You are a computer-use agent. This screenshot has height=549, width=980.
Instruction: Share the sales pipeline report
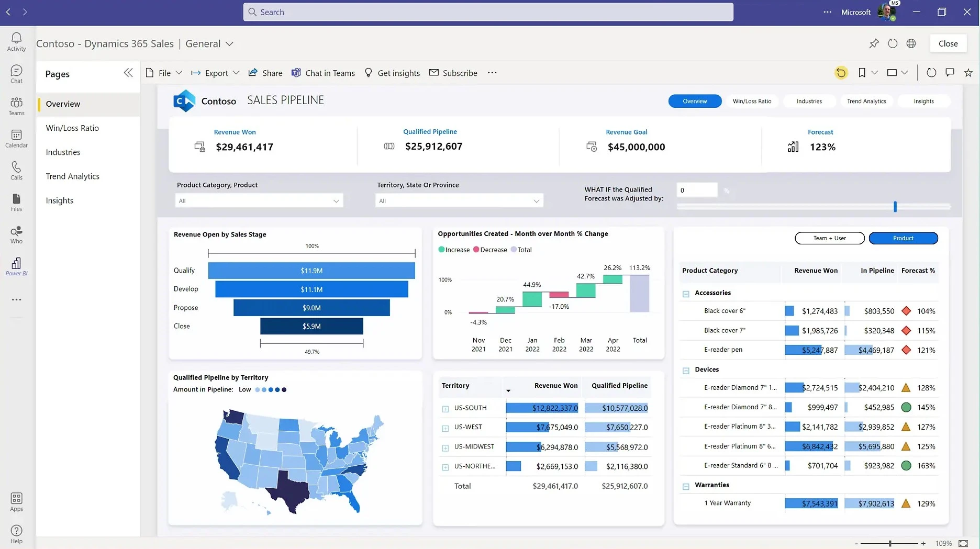click(x=265, y=73)
